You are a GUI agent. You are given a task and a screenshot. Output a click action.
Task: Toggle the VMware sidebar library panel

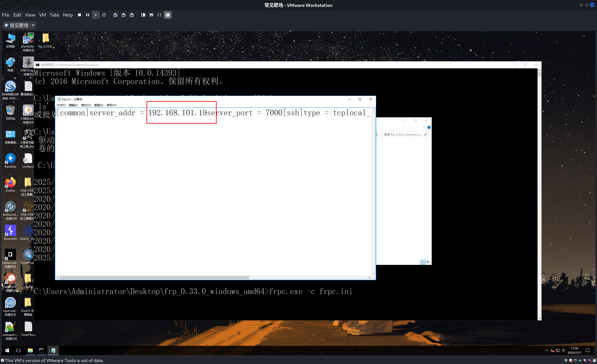pos(143,15)
